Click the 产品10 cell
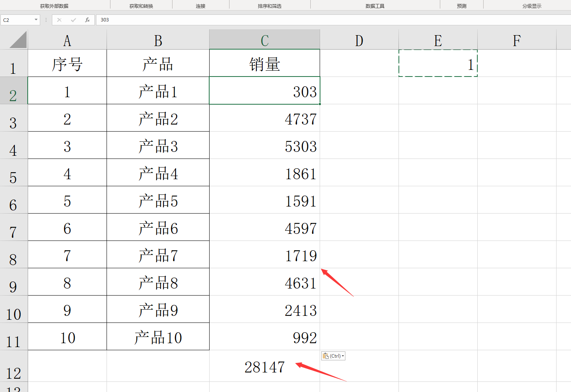Image resolution: width=571 pixels, height=392 pixels. click(158, 337)
